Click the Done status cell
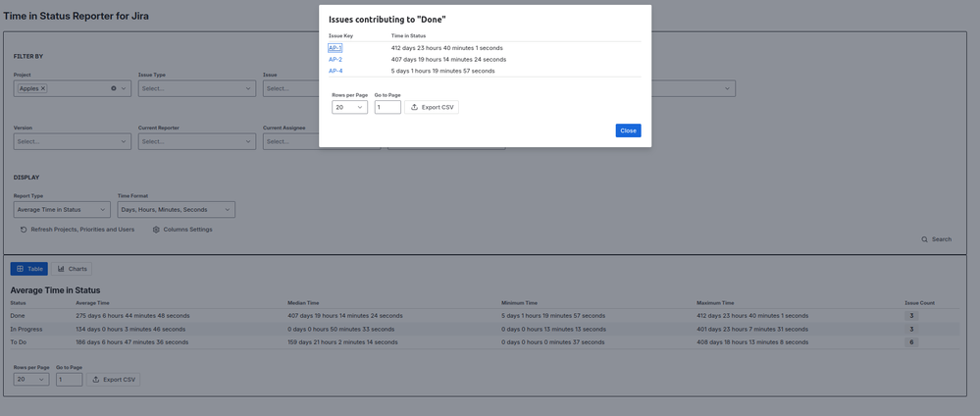980x416 pixels. [x=18, y=316]
